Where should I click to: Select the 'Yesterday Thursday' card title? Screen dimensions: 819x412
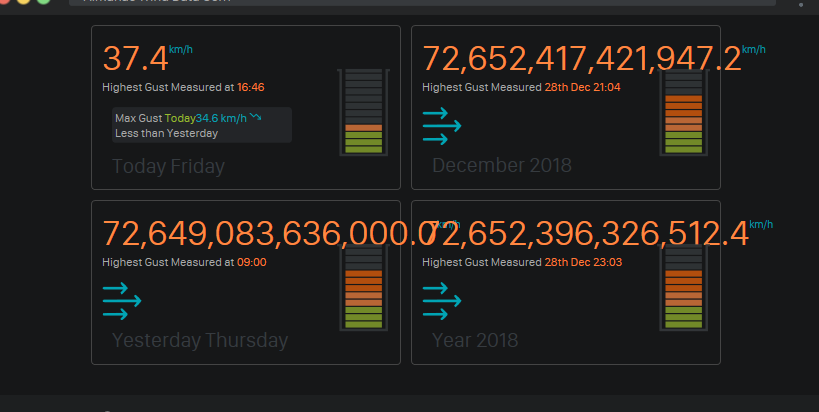(x=200, y=340)
